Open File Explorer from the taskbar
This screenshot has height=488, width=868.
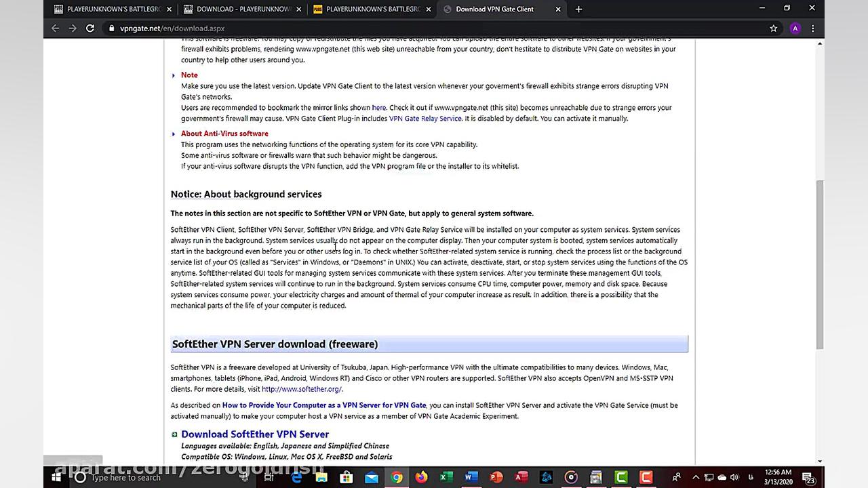tap(321, 477)
